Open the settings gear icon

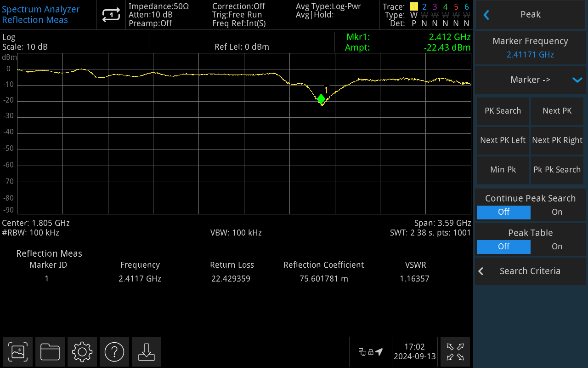pyautogui.click(x=82, y=352)
